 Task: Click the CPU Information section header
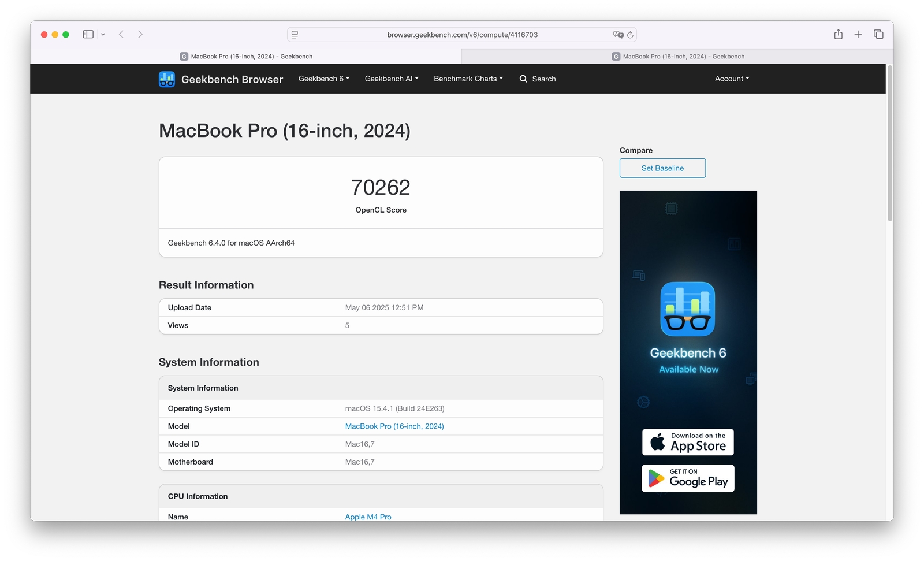coord(198,496)
